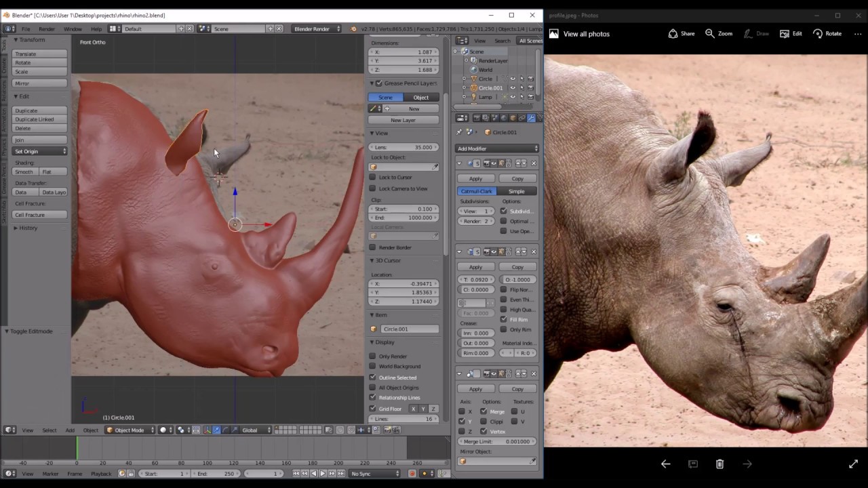Viewport: 868px width, 488px height.
Task: Open the Render menu in the top bar
Action: tap(47, 29)
